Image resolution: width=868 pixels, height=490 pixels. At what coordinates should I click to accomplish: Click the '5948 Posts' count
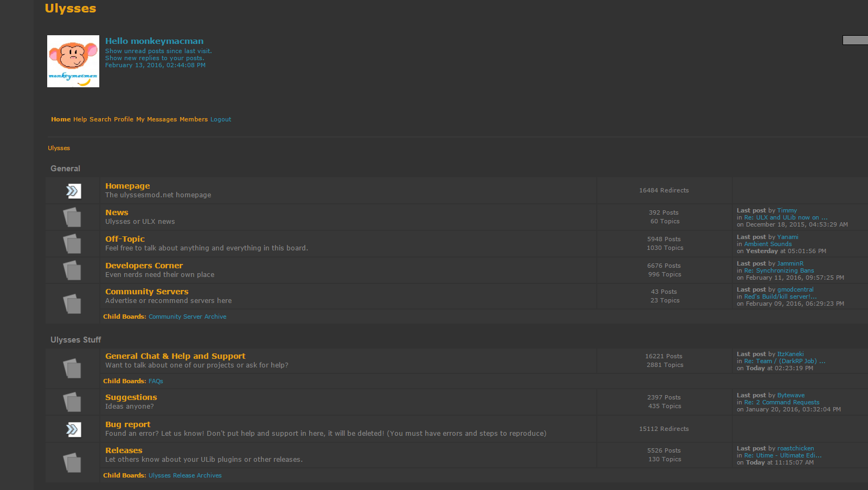[663, 239]
